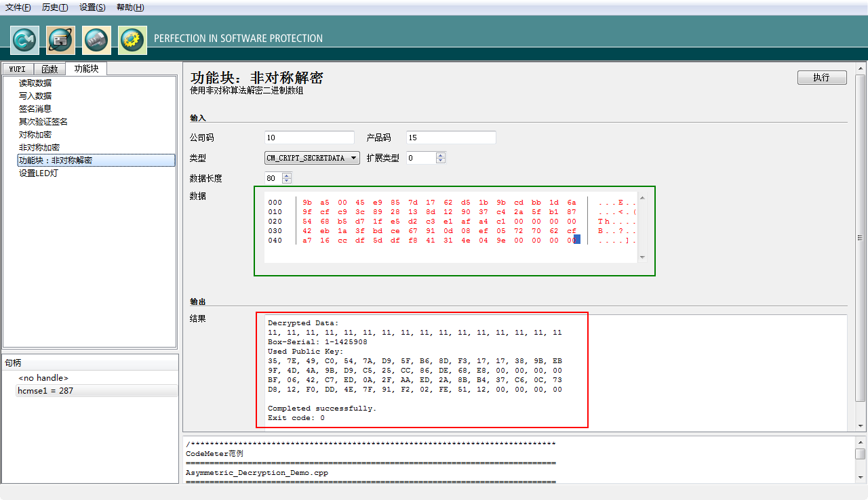Image resolution: width=868 pixels, height=500 pixels.
Task: Click the hex editor scroll down arrow
Action: (x=642, y=257)
